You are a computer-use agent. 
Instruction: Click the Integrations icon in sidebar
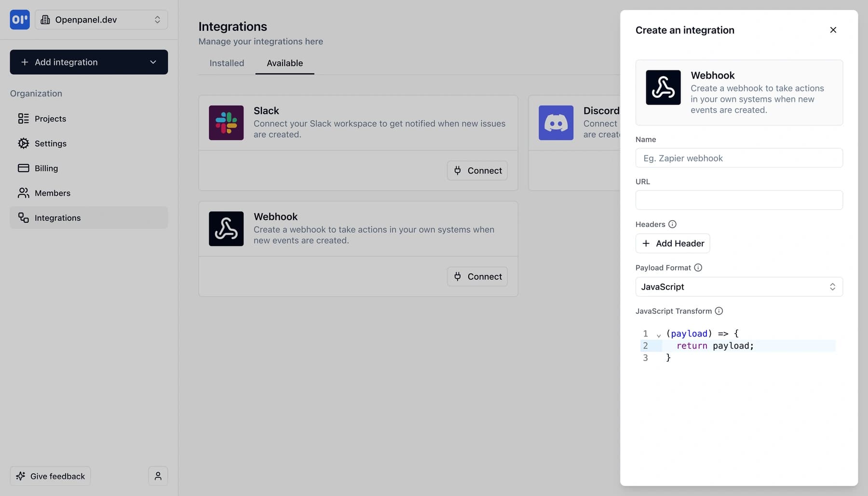[x=24, y=217]
